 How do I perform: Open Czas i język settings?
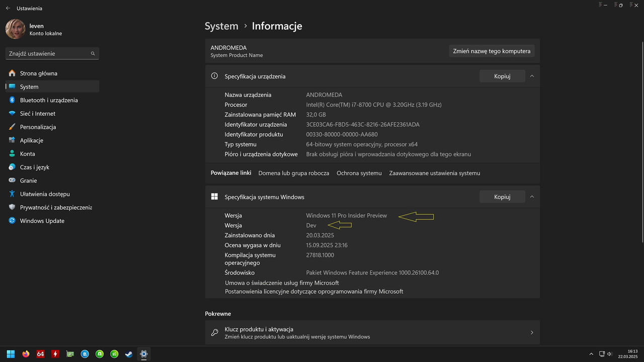tap(52, 167)
